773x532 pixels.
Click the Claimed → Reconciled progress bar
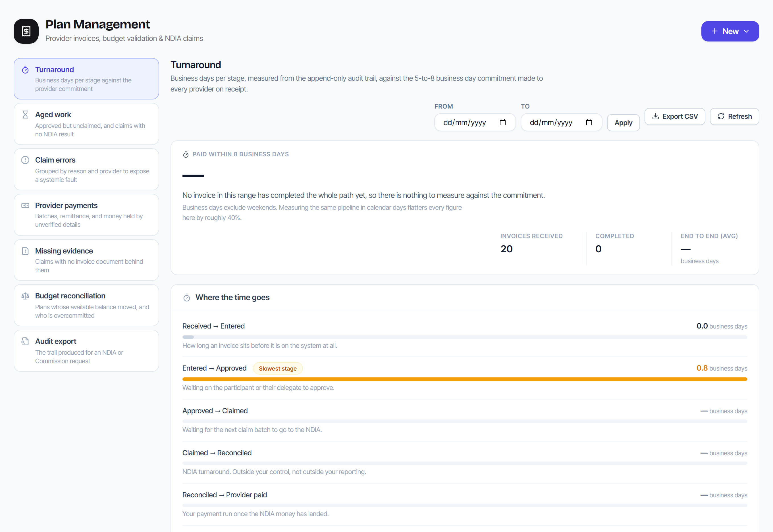click(465, 463)
